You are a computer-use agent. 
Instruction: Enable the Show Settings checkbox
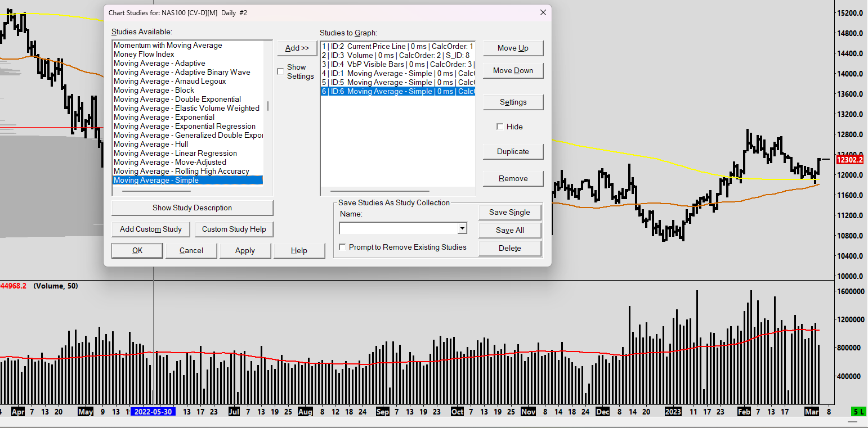280,71
